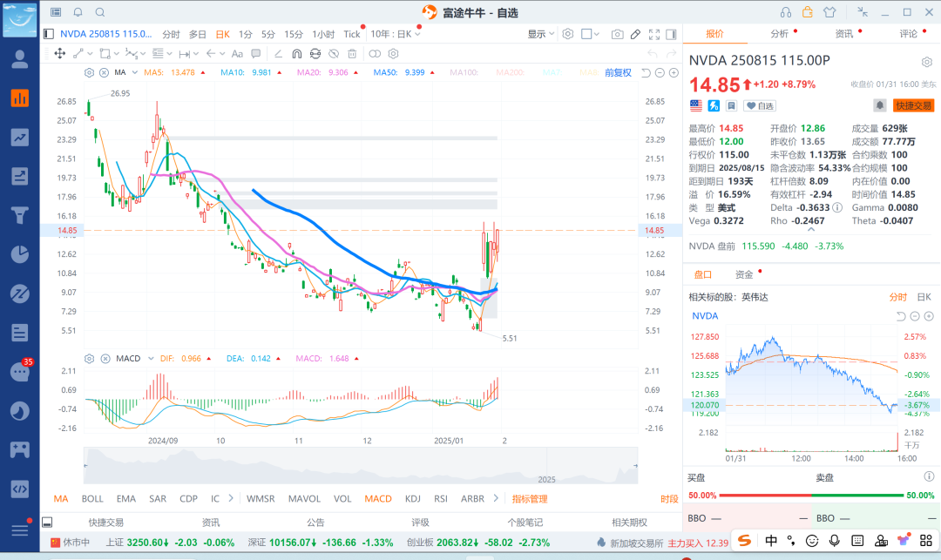Open the game controller sidebar icon

pos(20,449)
